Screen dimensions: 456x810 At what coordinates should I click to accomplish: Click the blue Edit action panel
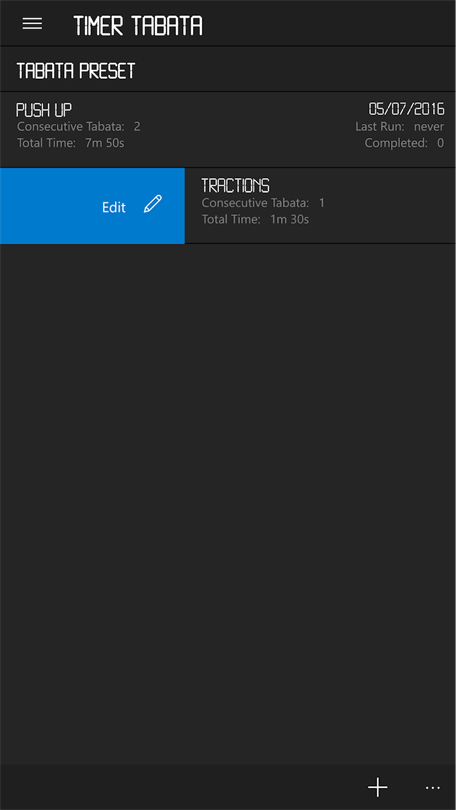[92, 206]
